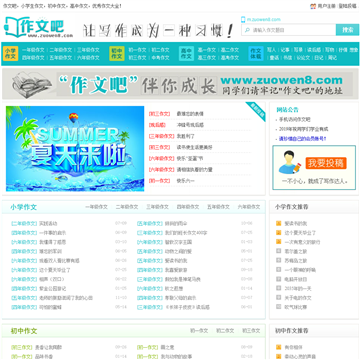Select 三年级作文 in the teal nav bar
This screenshot has width=360, height=360.
[88, 50]
